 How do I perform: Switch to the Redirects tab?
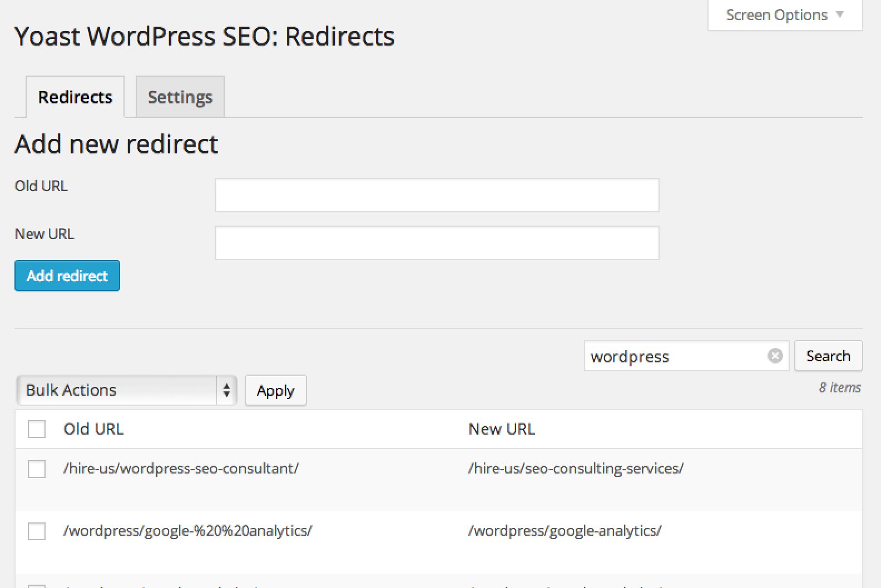(75, 97)
